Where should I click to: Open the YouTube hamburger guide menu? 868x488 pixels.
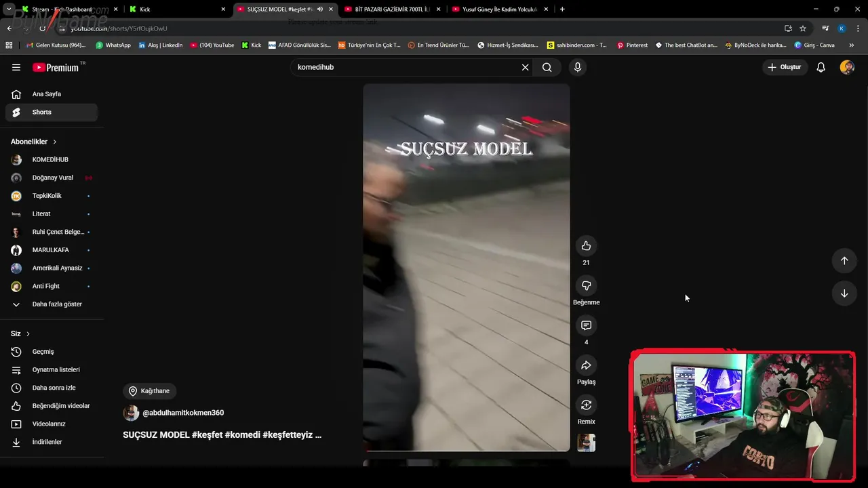tap(16, 67)
